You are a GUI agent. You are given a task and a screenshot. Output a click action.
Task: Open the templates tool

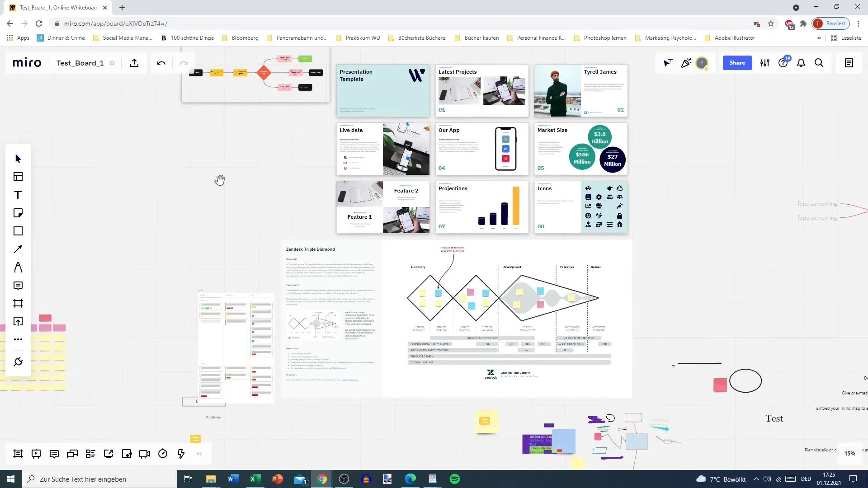[18, 177]
